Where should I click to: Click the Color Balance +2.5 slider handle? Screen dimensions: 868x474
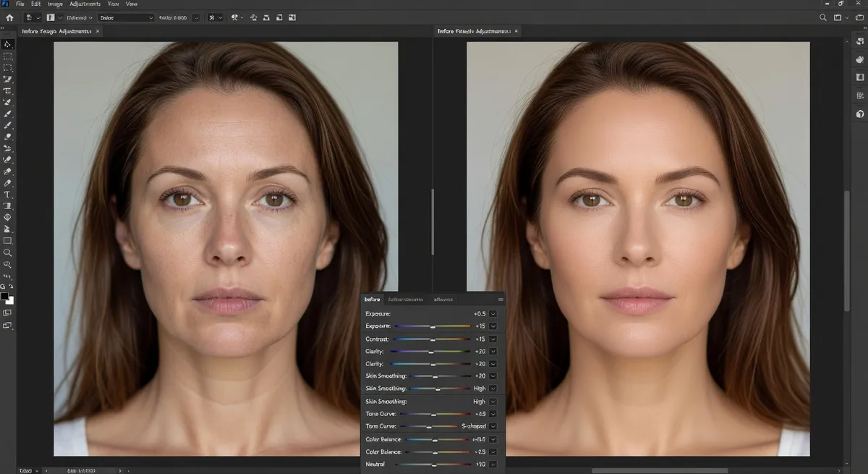[x=435, y=452]
